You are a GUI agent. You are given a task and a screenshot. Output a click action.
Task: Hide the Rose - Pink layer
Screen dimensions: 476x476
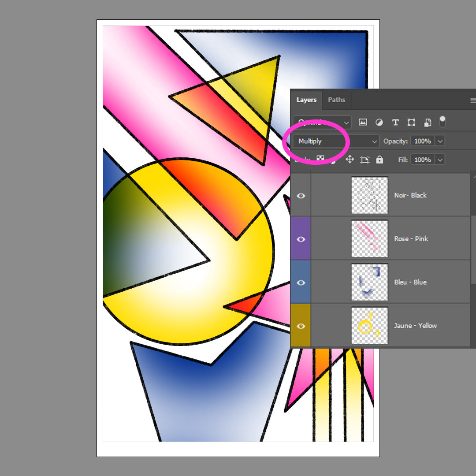point(301,239)
